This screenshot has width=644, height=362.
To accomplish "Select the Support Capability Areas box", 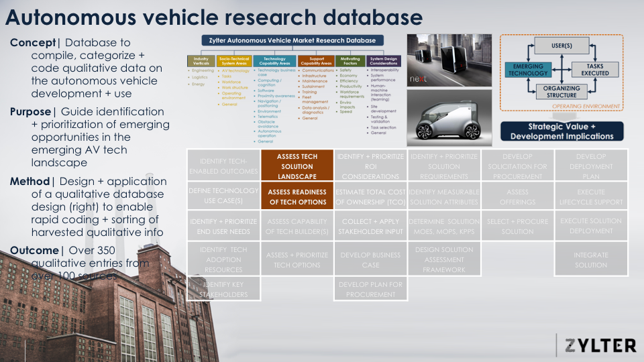I will tap(316, 61).
